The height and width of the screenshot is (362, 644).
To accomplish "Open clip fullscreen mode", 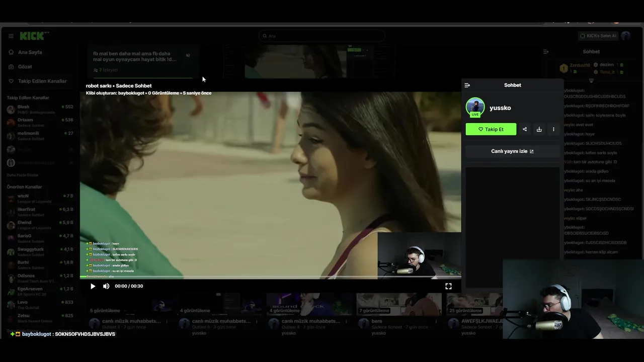I will pos(448,286).
